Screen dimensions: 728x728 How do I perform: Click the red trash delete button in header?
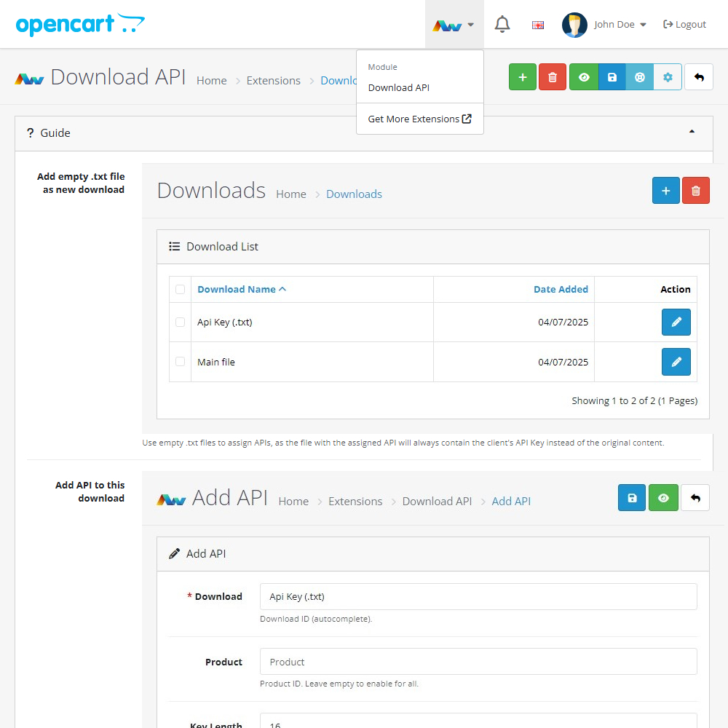pyautogui.click(x=553, y=77)
